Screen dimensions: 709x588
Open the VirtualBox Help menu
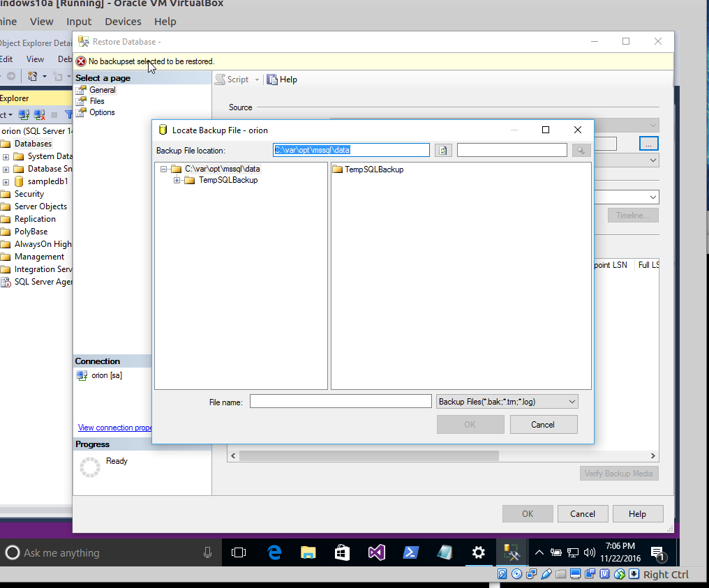165,21
